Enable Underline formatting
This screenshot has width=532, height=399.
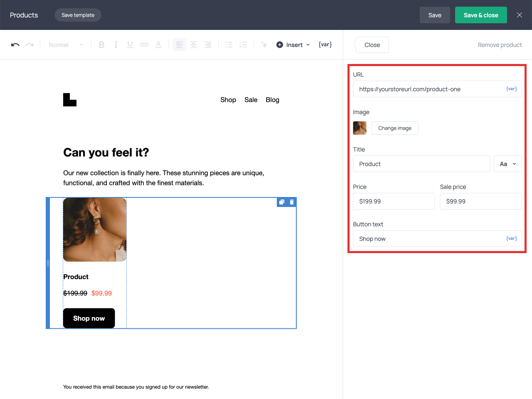(130, 44)
